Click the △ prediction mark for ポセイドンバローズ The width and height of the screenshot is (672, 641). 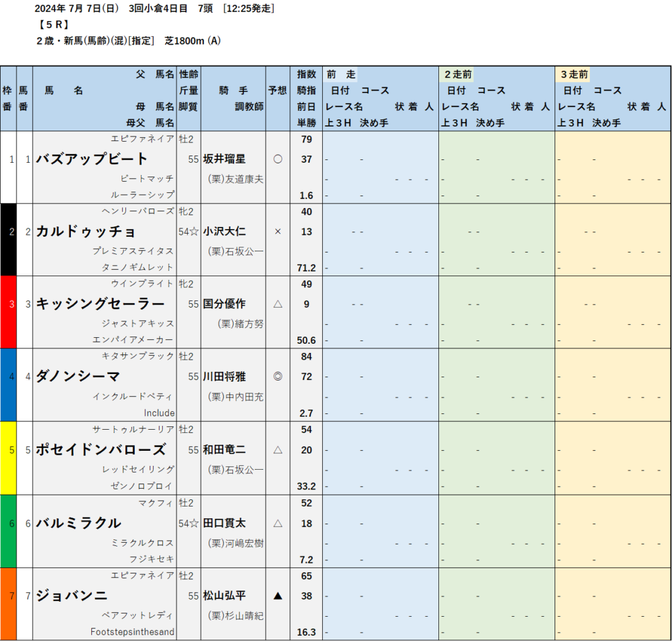(278, 449)
